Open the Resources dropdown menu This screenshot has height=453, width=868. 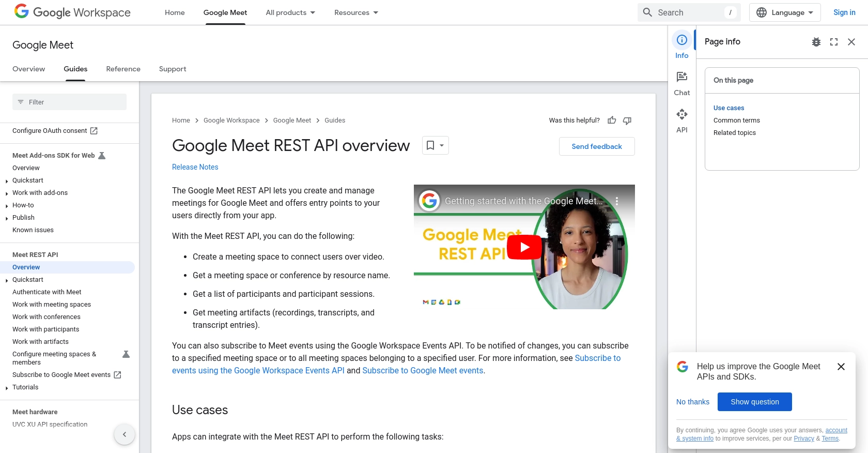[x=356, y=12]
